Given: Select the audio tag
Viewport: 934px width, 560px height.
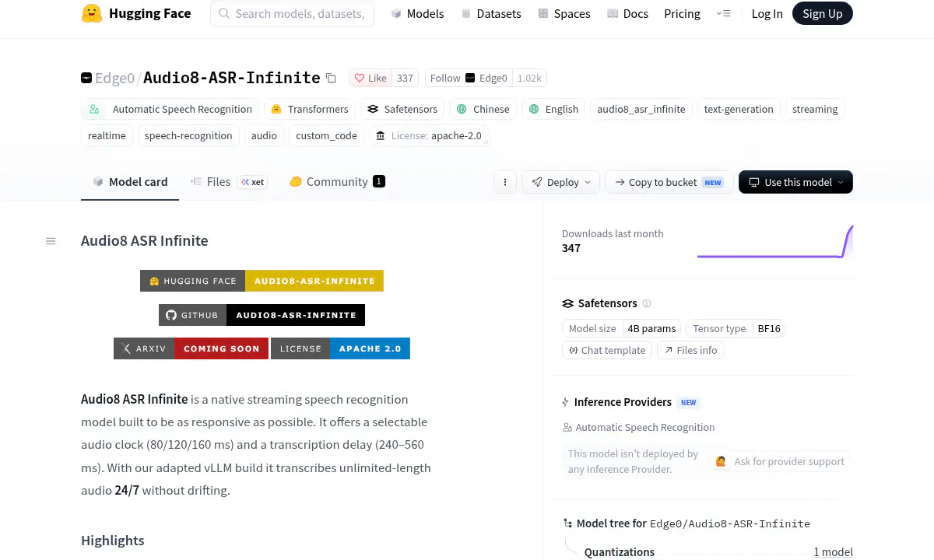Looking at the screenshot, I should pyautogui.click(x=264, y=135).
